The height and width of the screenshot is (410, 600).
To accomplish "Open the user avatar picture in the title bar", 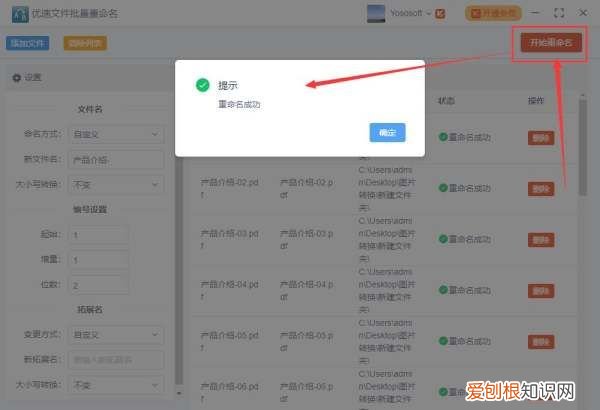I will (376, 13).
